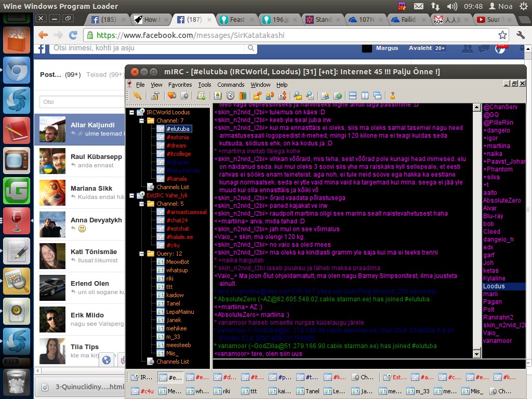Open the mIRC View menu
Image resolution: width=532 pixels, height=399 pixels.
[x=156, y=85]
